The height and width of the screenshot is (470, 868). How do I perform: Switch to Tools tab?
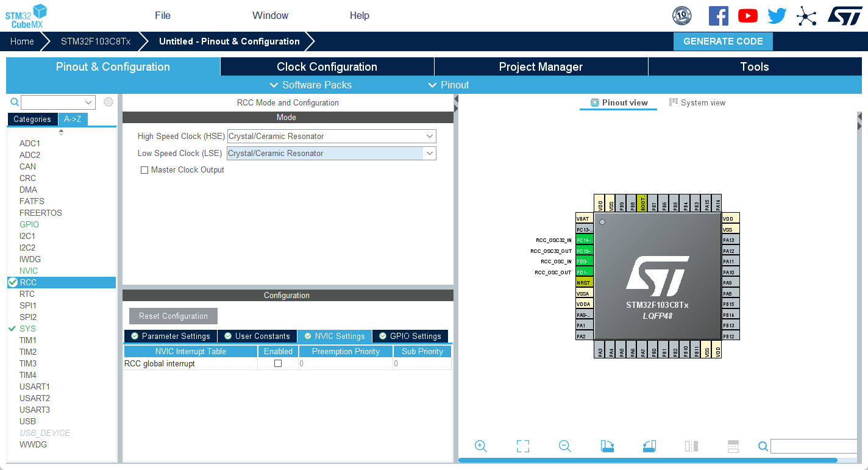[755, 67]
